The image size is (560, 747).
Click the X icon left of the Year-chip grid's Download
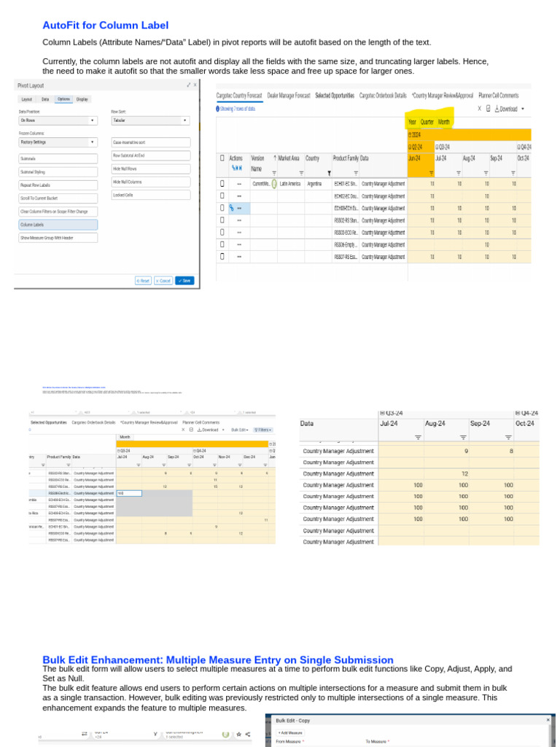pos(480,109)
